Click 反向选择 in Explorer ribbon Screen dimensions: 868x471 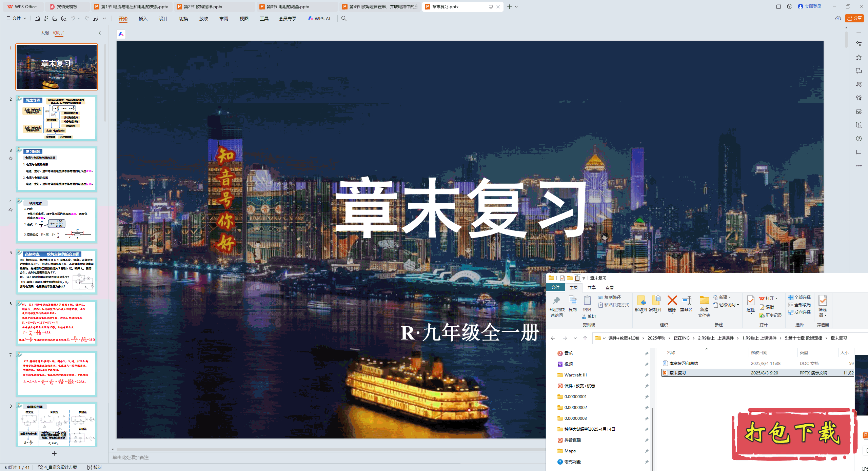[799, 312]
